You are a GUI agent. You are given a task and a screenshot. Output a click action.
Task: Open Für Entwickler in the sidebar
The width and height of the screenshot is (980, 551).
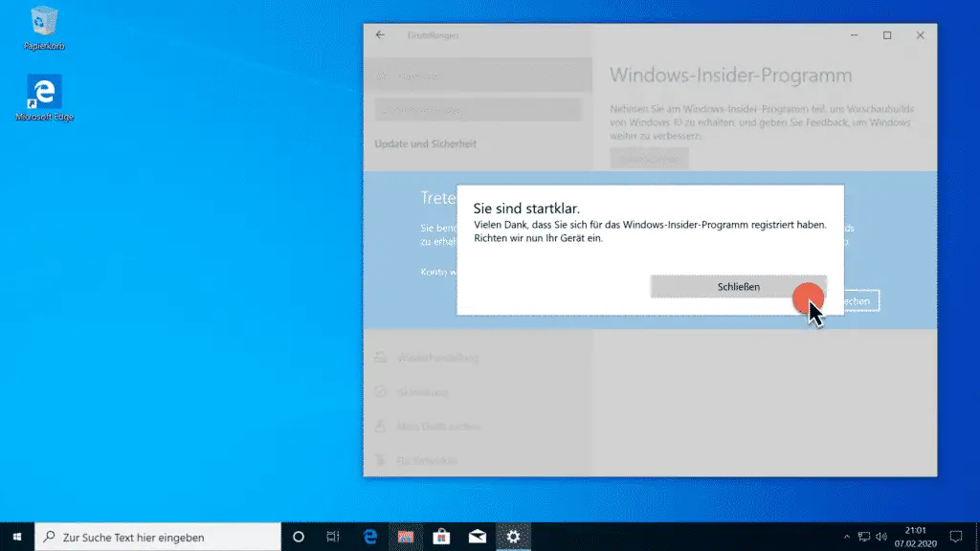coord(479,460)
